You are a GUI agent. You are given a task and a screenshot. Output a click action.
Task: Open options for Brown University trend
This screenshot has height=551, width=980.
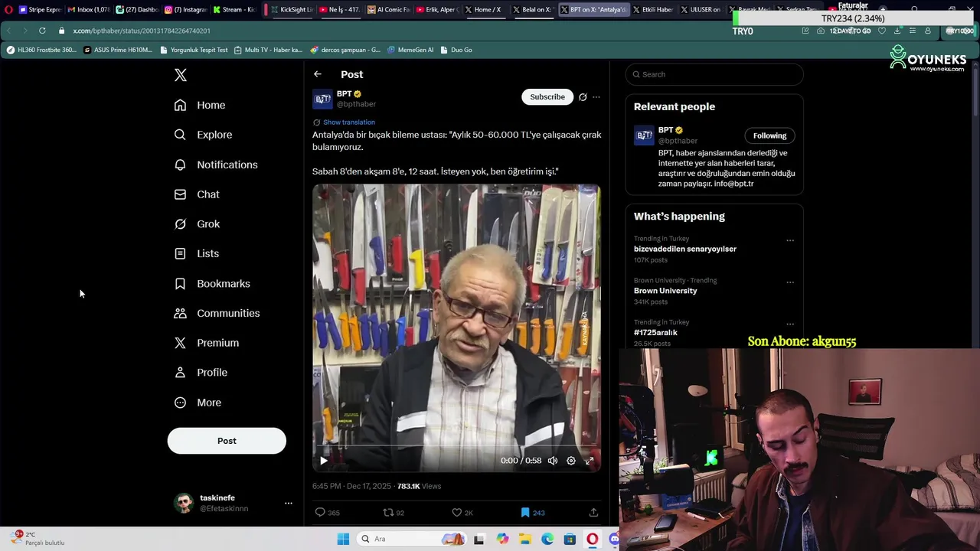coord(790,282)
